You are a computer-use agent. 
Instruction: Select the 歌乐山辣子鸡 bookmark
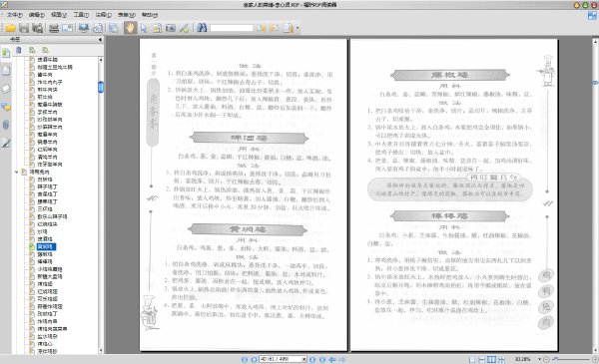click(52, 216)
